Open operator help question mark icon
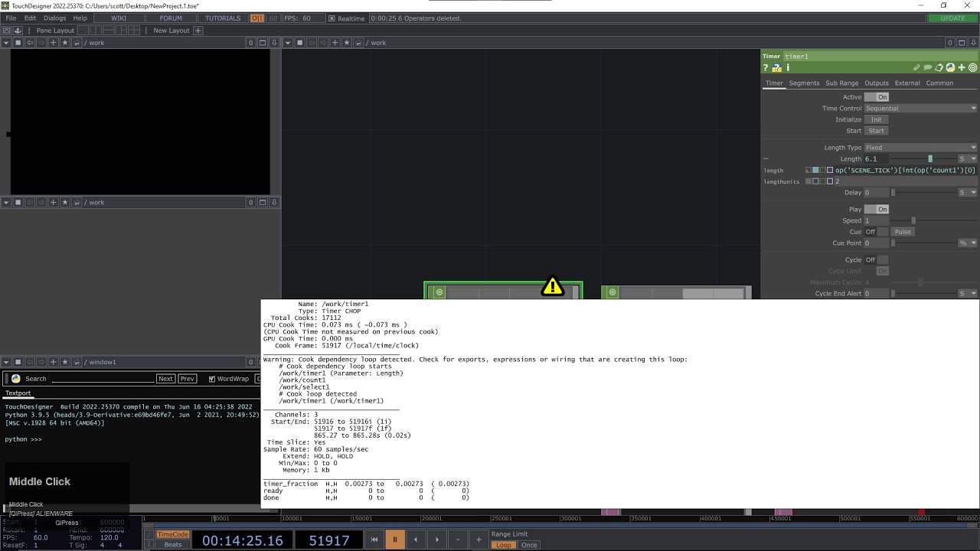The image size is (980, 551). tap(766, 68)
